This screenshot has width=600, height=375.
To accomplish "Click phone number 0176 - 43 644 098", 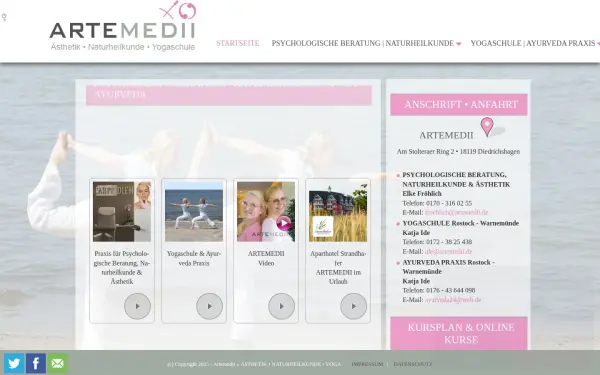I will [450, 290].
